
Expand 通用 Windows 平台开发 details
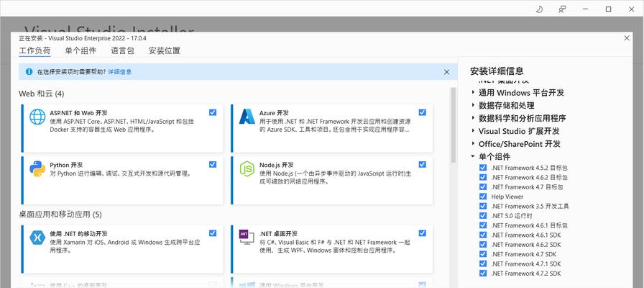[x=473, y=93]
